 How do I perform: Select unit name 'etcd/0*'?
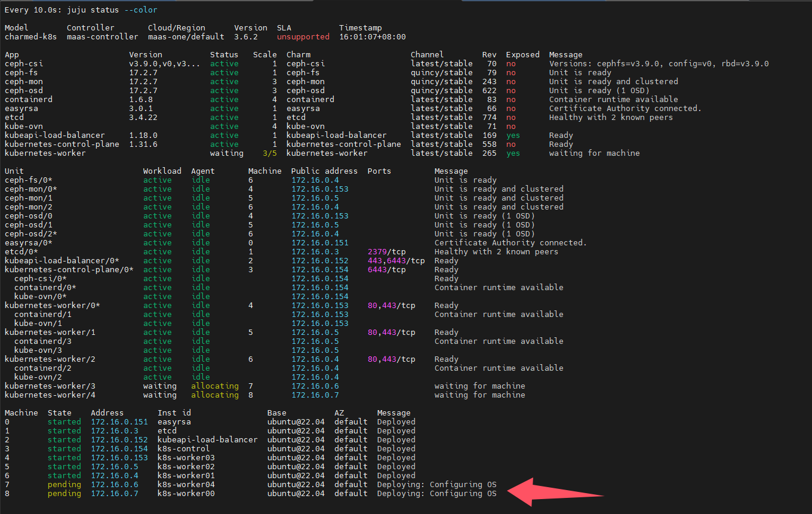point(21,252)
